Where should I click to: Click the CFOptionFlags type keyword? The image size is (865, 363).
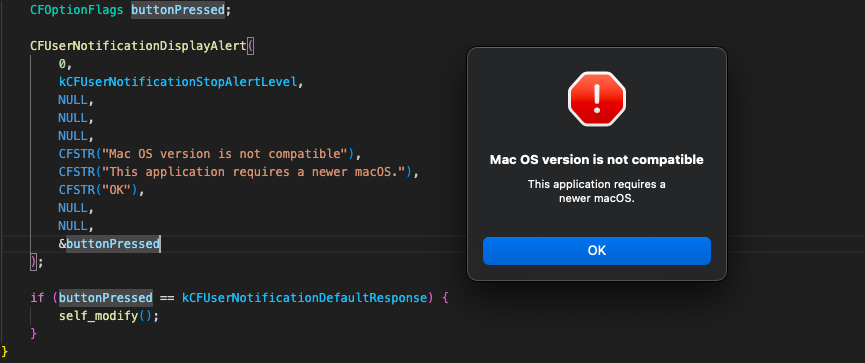[77, 10]
